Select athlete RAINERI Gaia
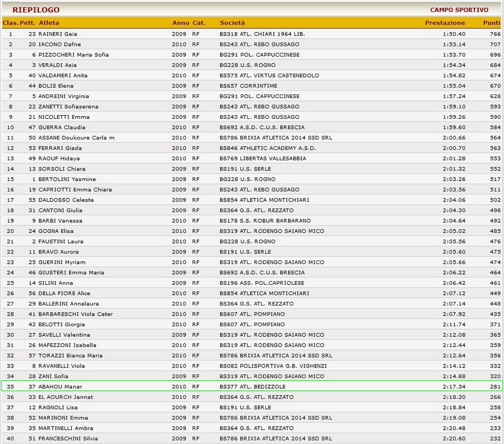The image size is (504, 444). pyautogui.click(x=58, y=34)
